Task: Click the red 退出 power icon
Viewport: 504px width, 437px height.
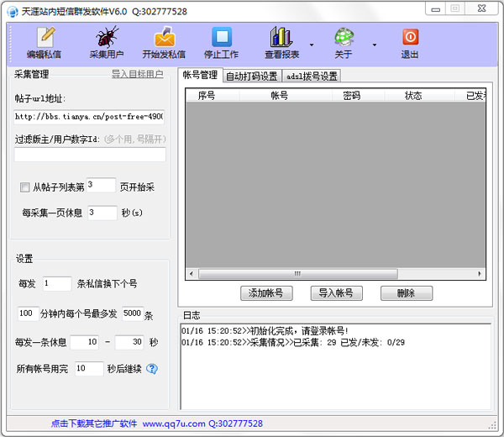Action: pyautogui.click(x=410, y=37)
